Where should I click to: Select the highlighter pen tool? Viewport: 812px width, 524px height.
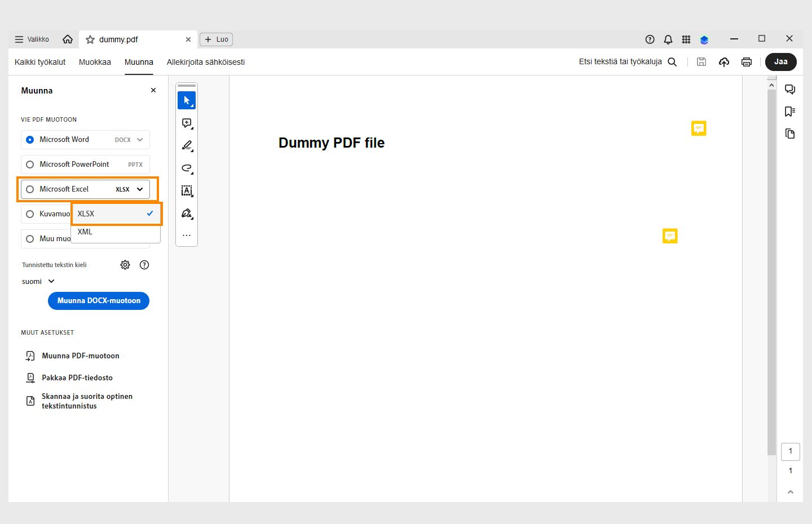[x=187, y=145]
